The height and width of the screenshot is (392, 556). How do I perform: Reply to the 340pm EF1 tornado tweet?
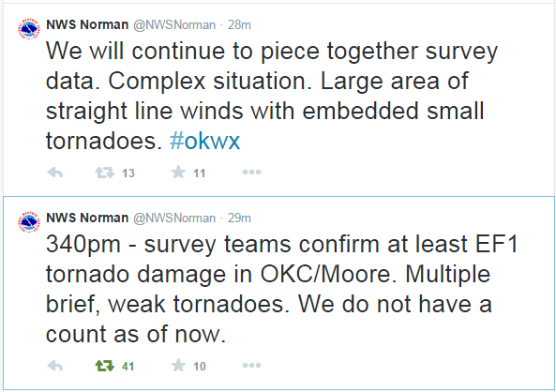point(55,366)
